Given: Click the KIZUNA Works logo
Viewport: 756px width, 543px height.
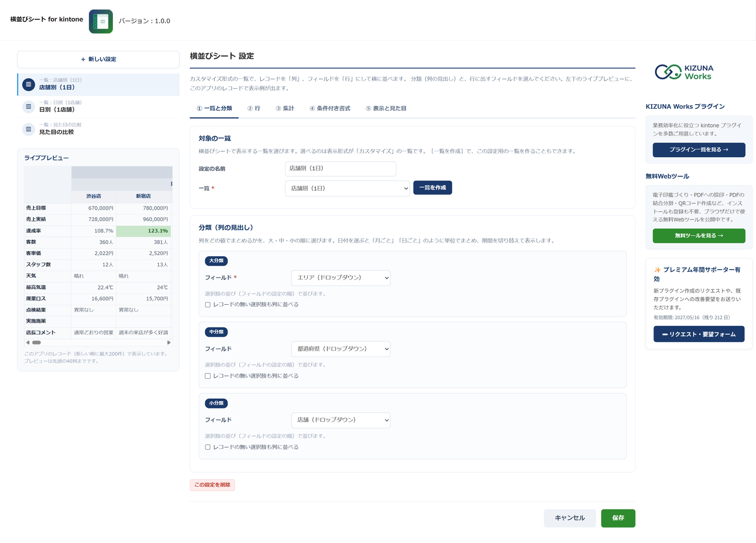Looking at the screenshot, I should (x=684, y=72).
